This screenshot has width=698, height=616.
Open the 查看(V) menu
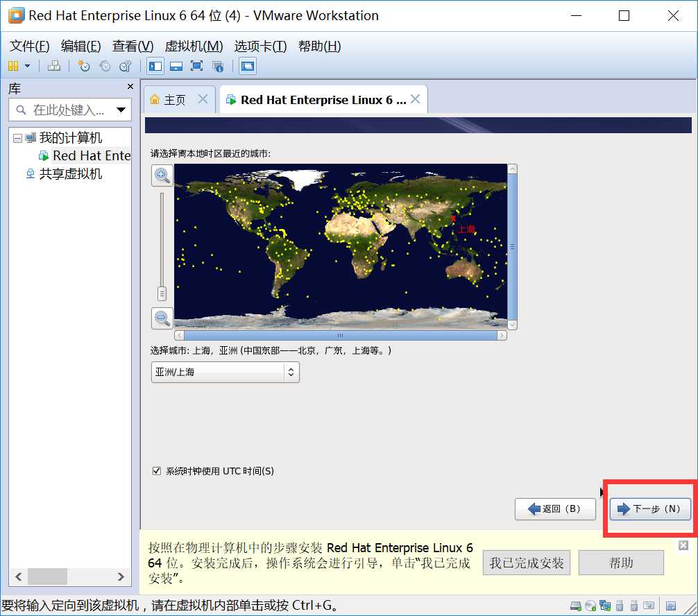tap(133, 46)
